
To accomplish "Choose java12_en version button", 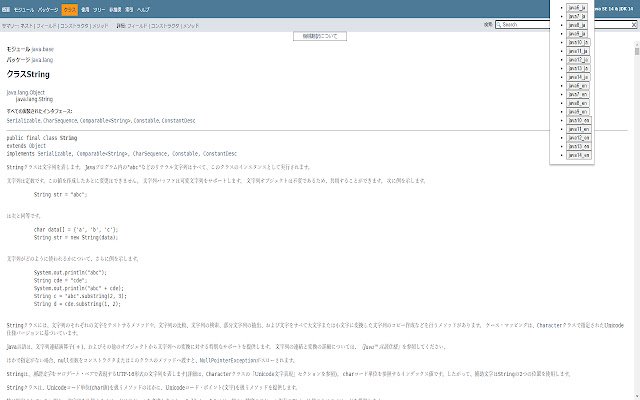I will [579, 138].
